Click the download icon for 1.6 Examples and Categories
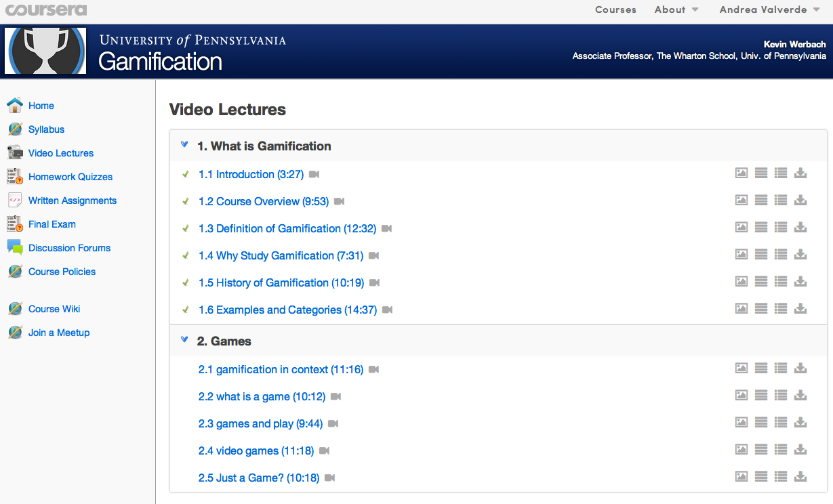The height and width of the screenshot is (504, 833). click(800, 309)
